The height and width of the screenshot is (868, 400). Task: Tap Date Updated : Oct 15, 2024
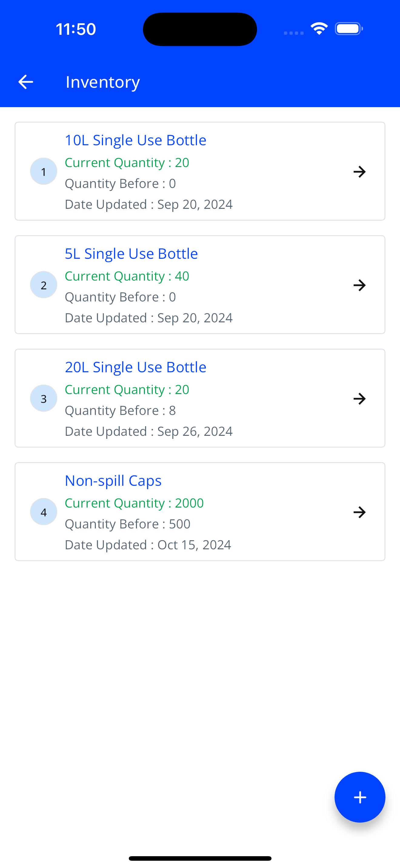148,545
